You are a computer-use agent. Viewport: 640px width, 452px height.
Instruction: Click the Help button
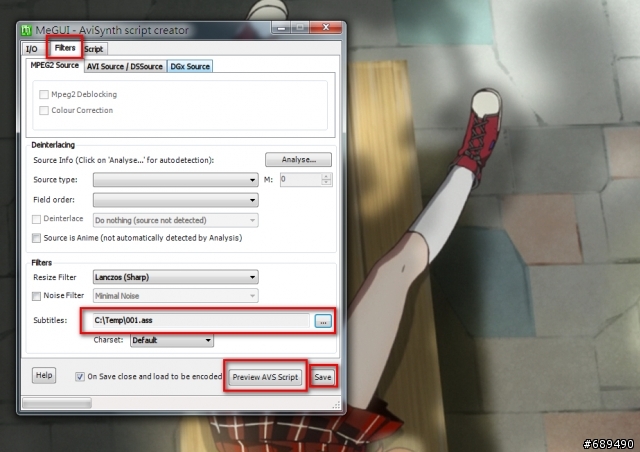click(44, 375)
